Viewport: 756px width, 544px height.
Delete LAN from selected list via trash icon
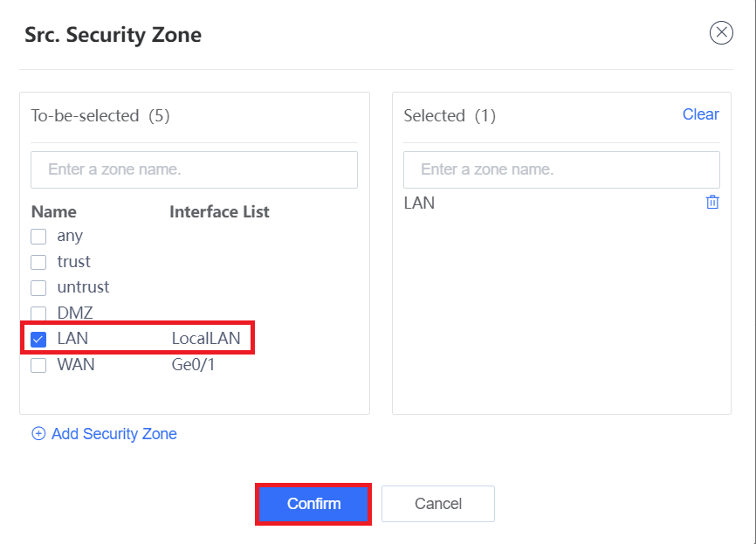(712, 202)
